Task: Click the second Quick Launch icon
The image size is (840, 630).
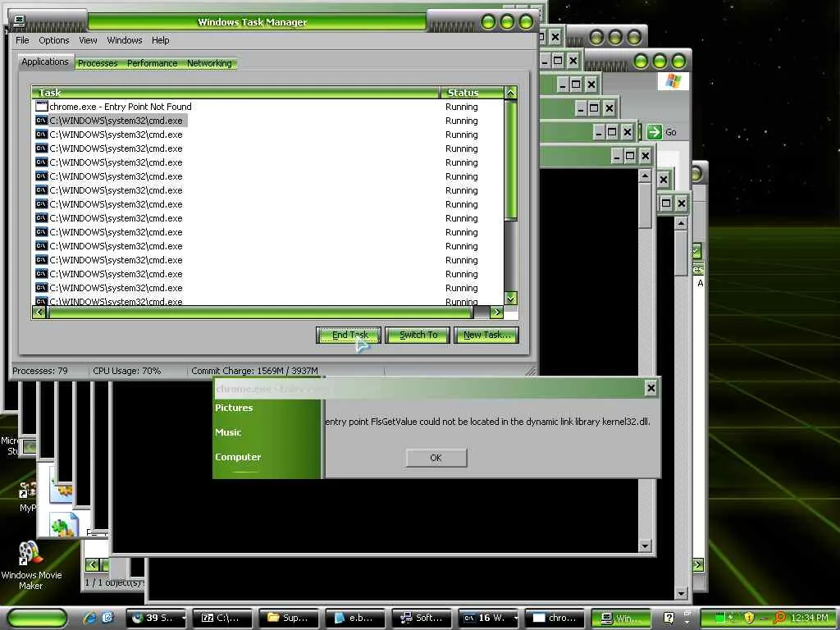Action: point(107,618)
